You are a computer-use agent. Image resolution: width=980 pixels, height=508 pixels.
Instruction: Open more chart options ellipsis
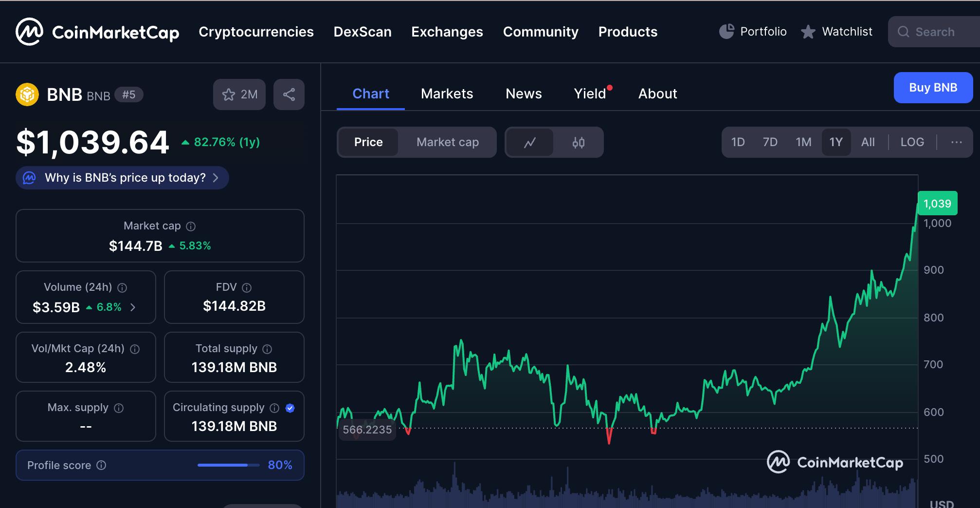pos(957,142)
